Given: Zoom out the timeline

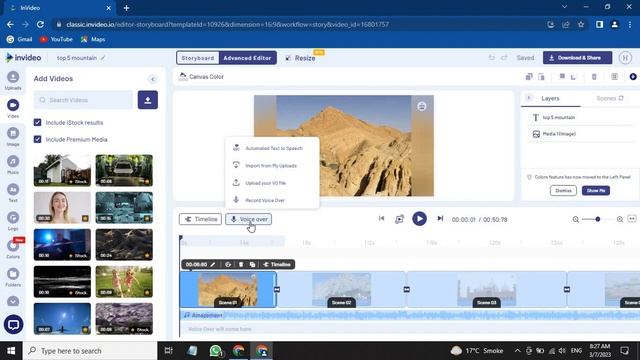Looking at the screenshot, I should [x=576, y=219].
